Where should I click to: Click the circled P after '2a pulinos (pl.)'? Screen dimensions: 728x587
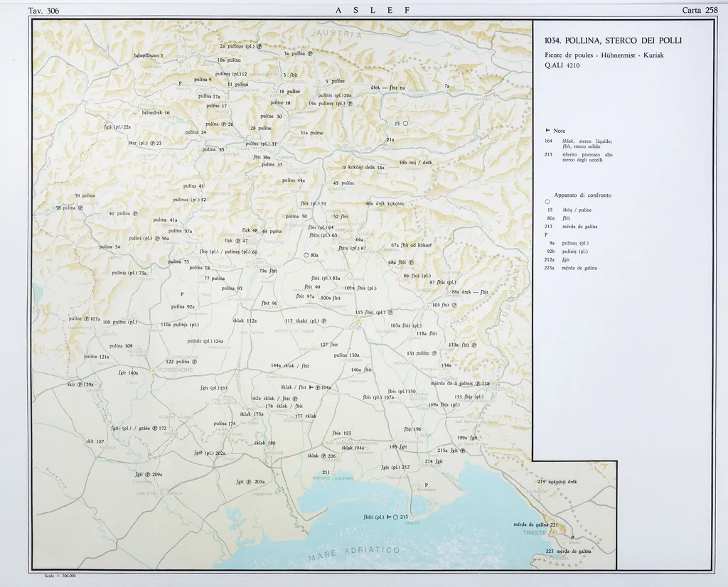259,46
